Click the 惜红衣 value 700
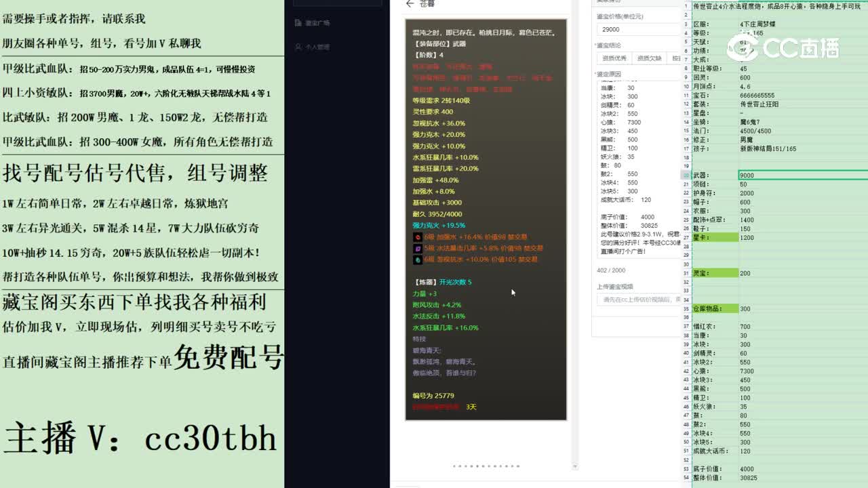Viewport: 868px width, 488px height. pyautogui.click(x=745, y=327)
